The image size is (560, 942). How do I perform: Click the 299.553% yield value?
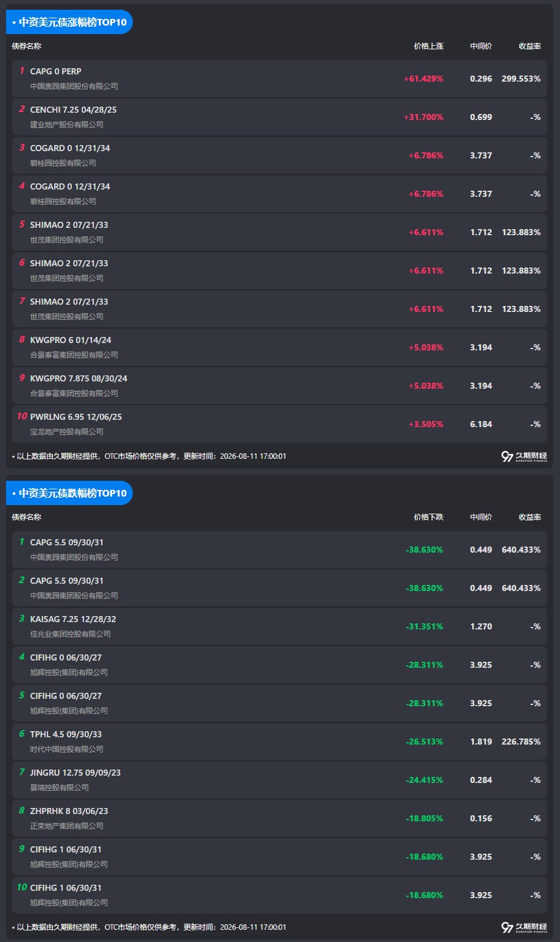(x=521, y=79)
